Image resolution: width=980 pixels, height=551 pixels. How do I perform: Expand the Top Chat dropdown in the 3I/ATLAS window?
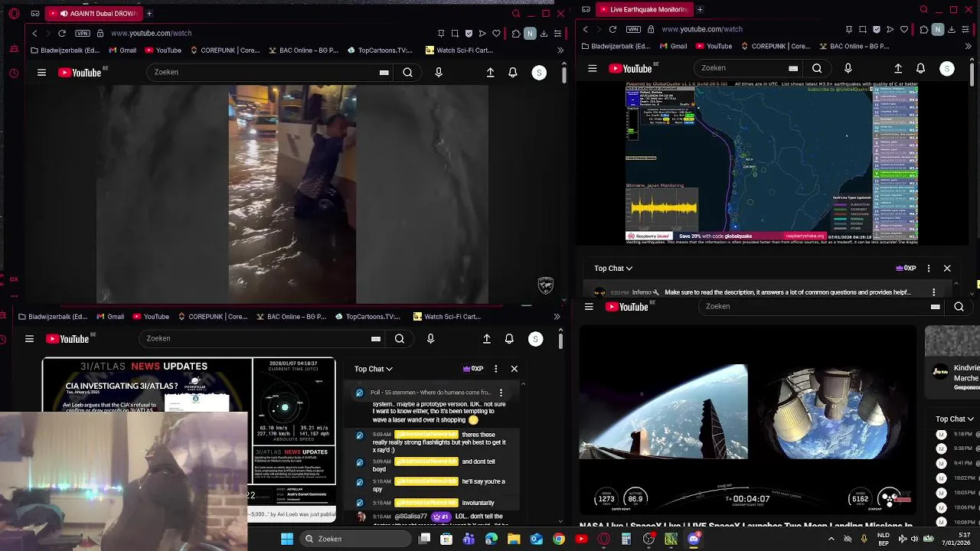[374, 369]
